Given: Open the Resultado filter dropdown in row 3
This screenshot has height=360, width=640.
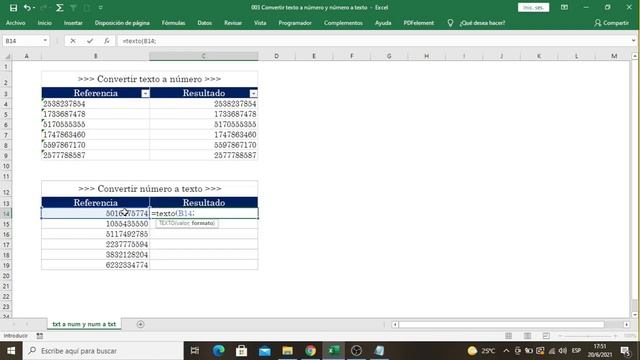Looking at the screenshot, I should coord(253,93).
